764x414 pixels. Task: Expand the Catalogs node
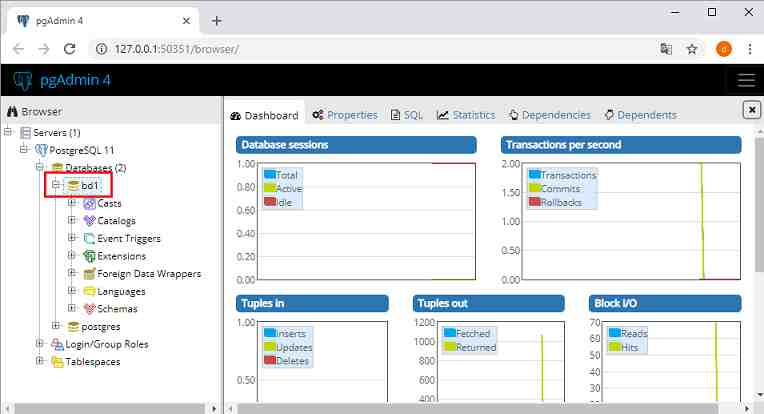tap(72, 220)
